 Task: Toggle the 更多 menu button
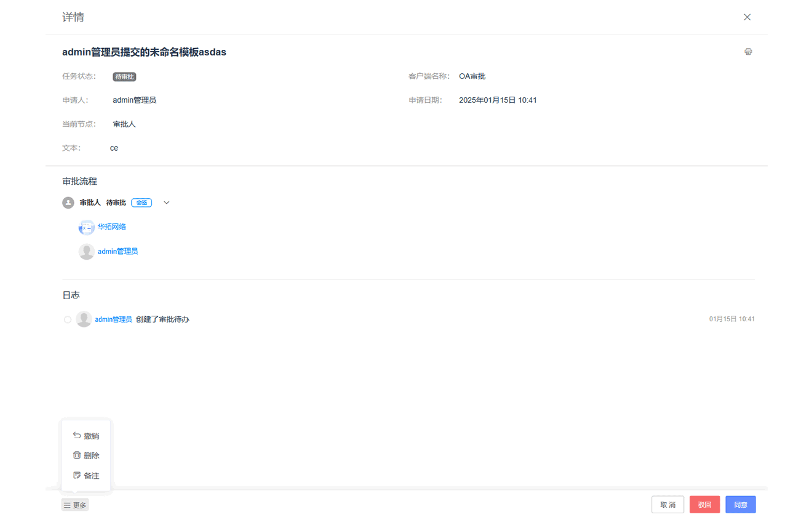[x=75, y=505]
